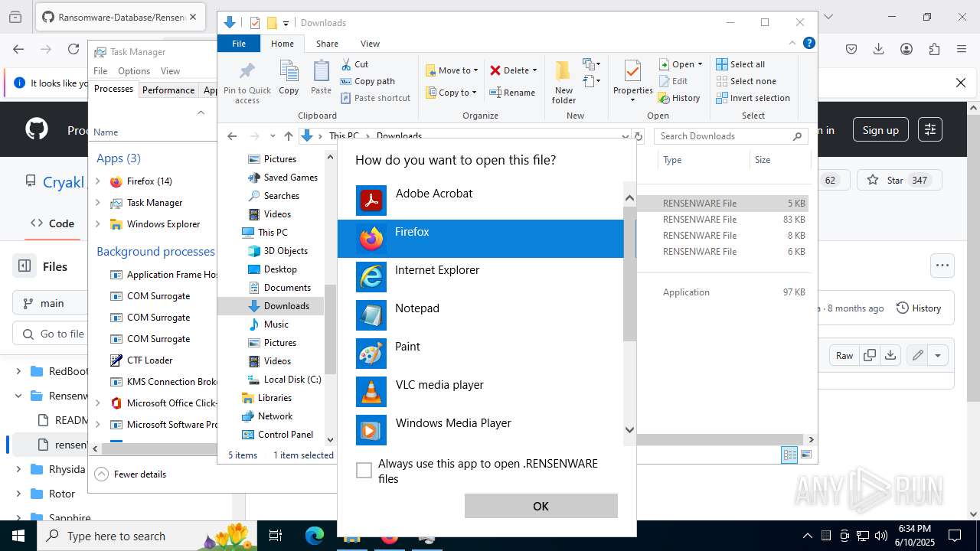Switch to large icons view in Explorer
Screen dimensions: 980x551
(806, 455)
